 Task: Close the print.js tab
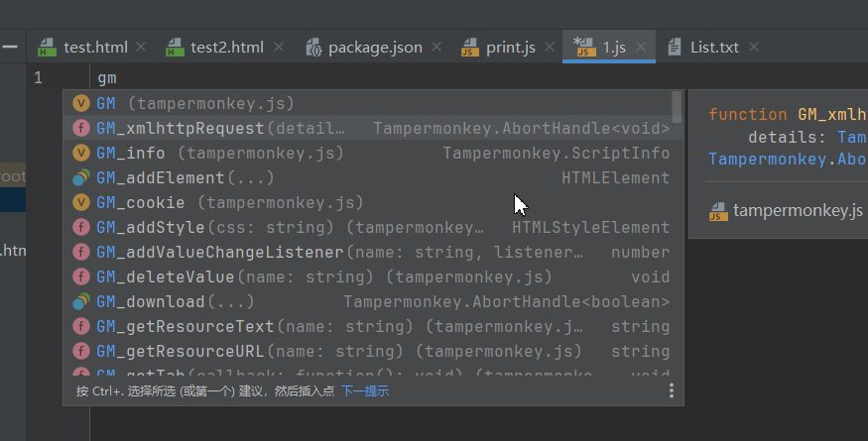pyautogui.click(x=550, y=47)
